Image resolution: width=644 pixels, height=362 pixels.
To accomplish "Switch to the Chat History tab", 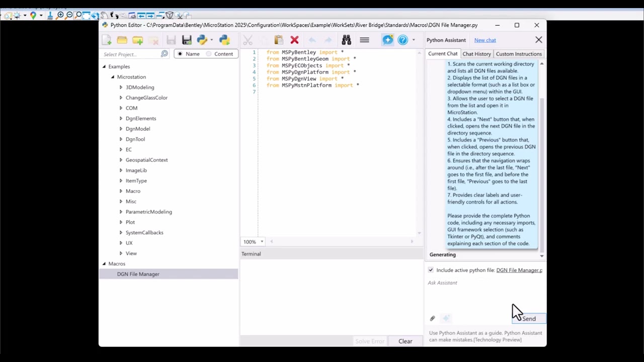I will point(476,54).
